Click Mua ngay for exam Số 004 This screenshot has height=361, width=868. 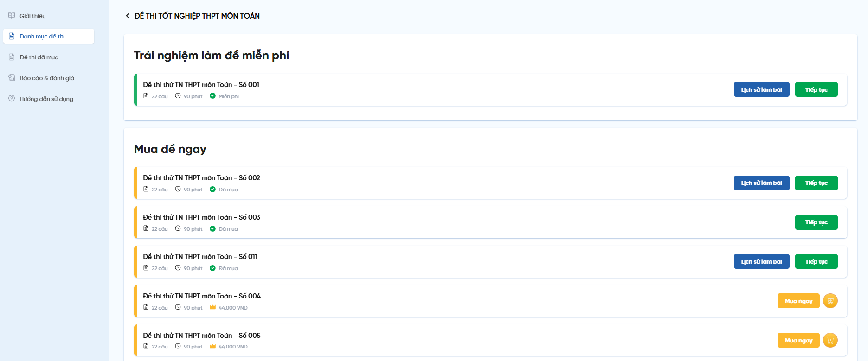coord(798,301)
